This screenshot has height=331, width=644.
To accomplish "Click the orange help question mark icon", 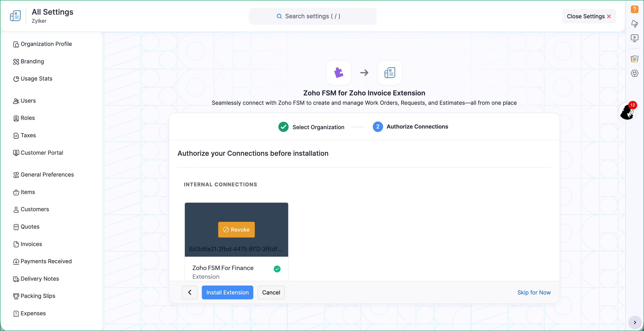I will pyautogui.click(x=634, y=10).
